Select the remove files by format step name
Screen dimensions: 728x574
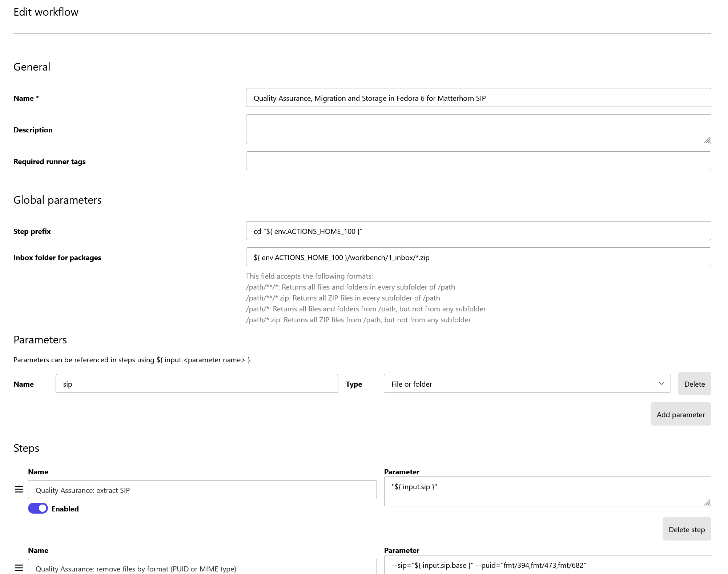[202, 568]
